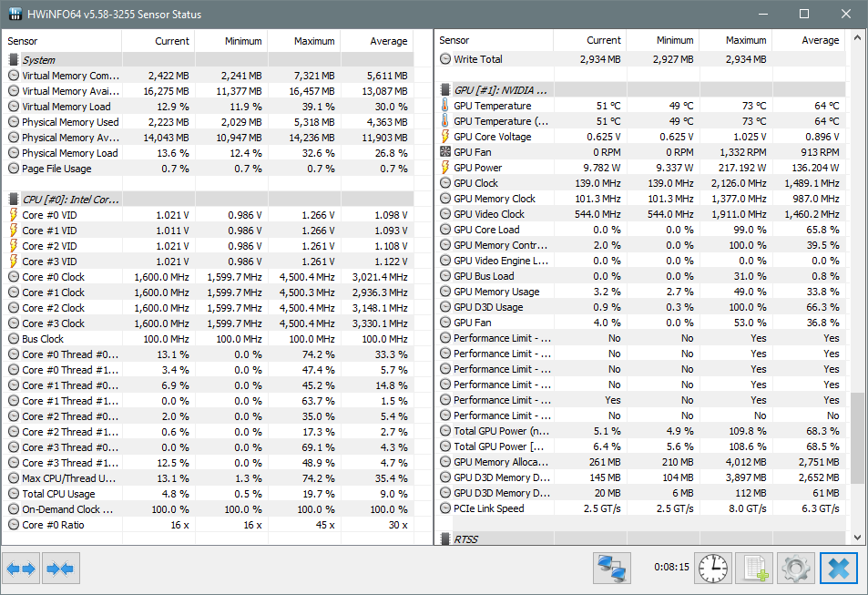Minimize the HWiNFO64 Sensor Status window

tap(763, 14)
